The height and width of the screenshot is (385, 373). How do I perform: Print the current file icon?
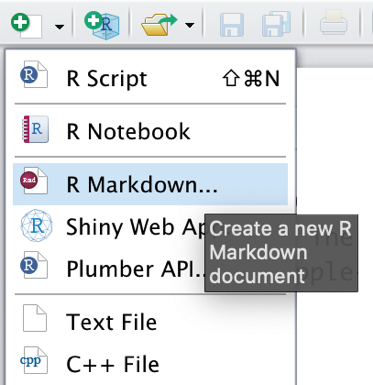click(333, 23)
